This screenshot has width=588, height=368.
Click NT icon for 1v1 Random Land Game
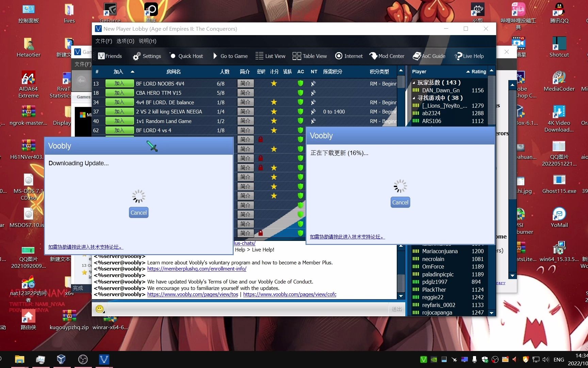coord(313,121)
